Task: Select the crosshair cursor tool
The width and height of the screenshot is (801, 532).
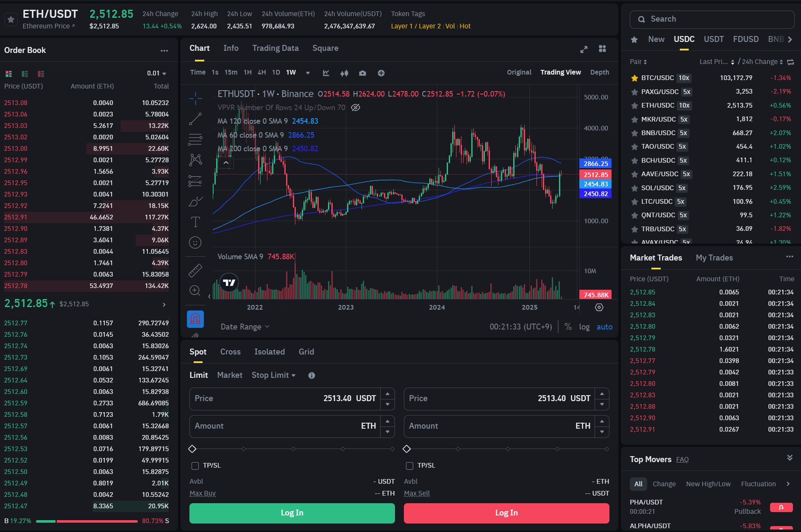Action: (x=195, y=98)
